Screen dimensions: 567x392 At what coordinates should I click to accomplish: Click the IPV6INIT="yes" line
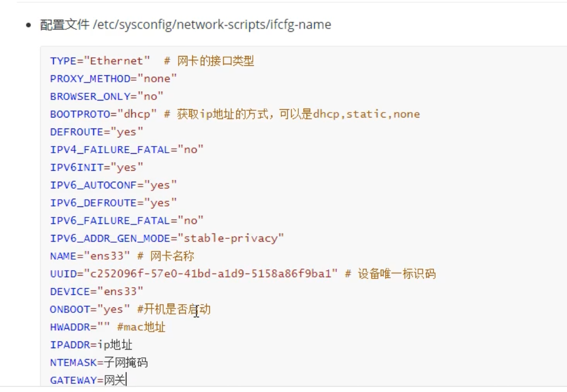click(97, 167)
